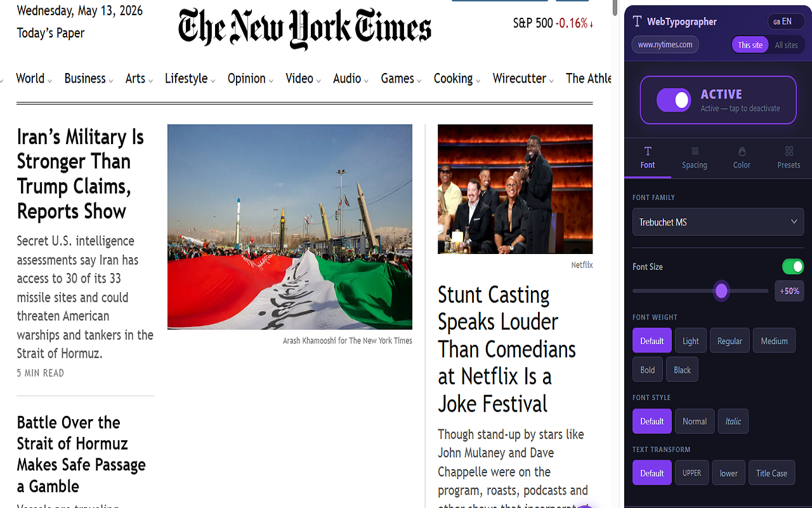Open the Games navigation item

pyautogui.click(x=398, y=78)
